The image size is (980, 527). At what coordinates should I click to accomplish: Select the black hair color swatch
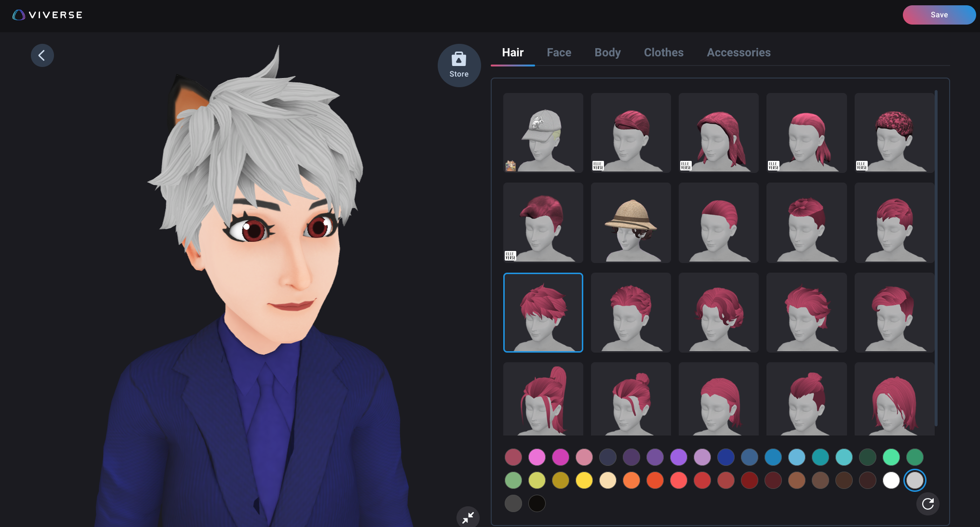pyautogui.click(x=537, y=503)
